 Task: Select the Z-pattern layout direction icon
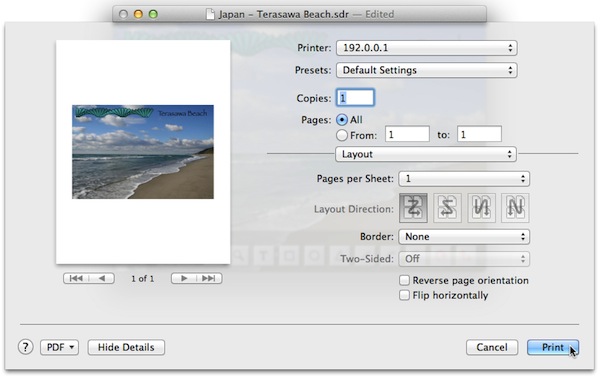413,208
